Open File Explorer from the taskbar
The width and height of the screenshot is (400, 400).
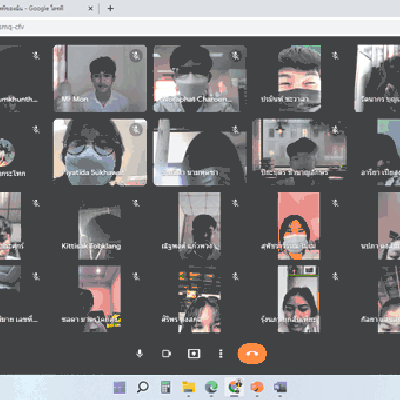click(x=189, y=387)
